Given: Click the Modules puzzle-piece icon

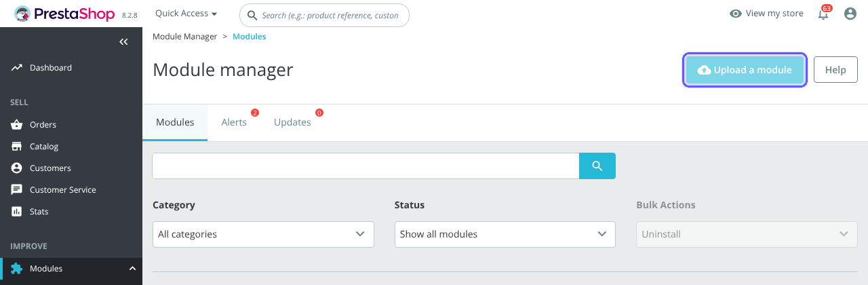Looking at the screenshot, I should 17,269.
